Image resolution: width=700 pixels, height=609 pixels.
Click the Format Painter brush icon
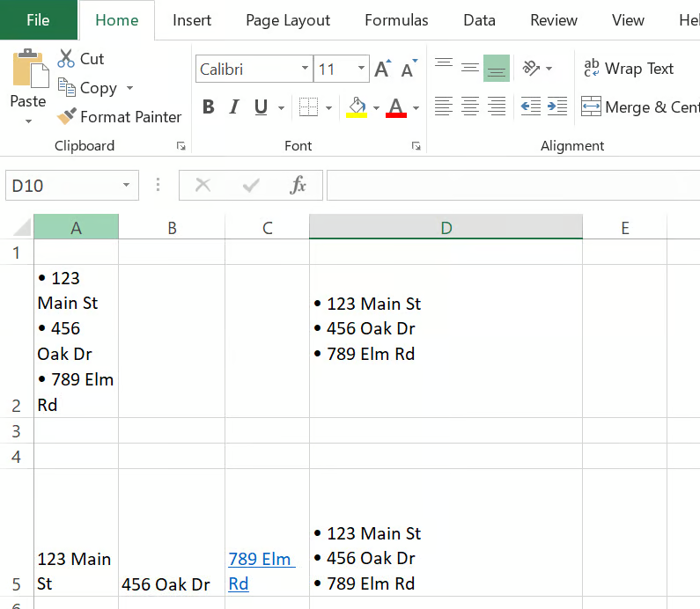(67, 116)
